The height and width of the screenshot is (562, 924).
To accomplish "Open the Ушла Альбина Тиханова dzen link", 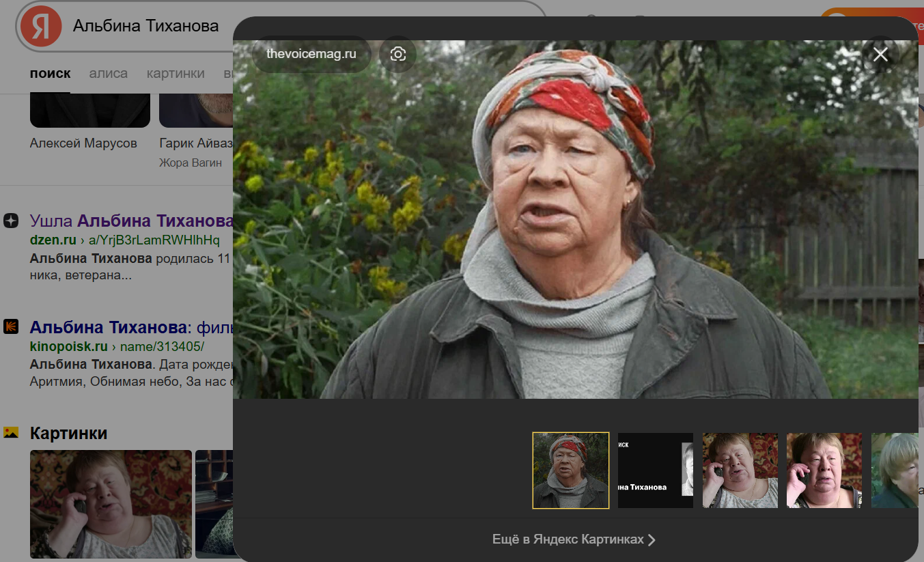I will [x=132, y=221].
